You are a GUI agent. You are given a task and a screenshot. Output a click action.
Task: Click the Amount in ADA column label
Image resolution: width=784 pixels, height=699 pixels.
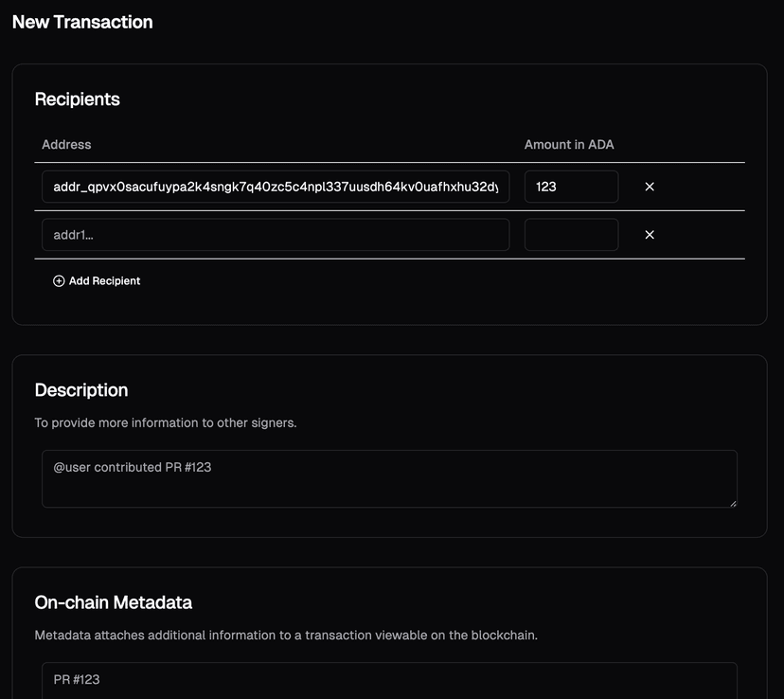[x=569, y=144]
